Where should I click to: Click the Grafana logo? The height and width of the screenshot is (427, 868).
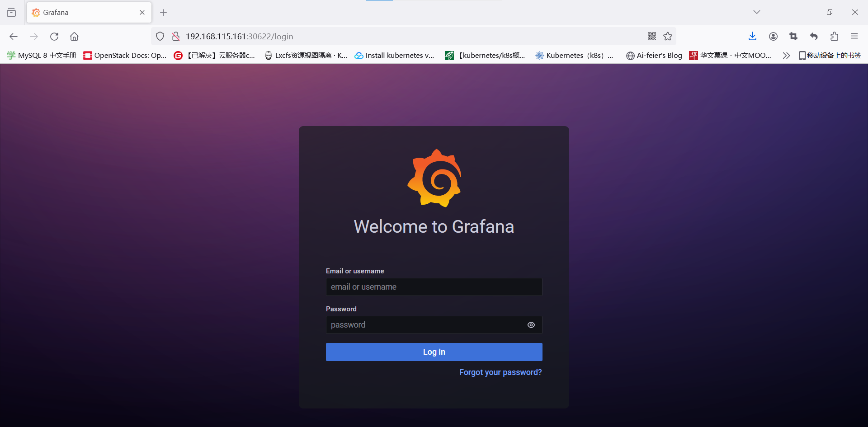point(434,178)
